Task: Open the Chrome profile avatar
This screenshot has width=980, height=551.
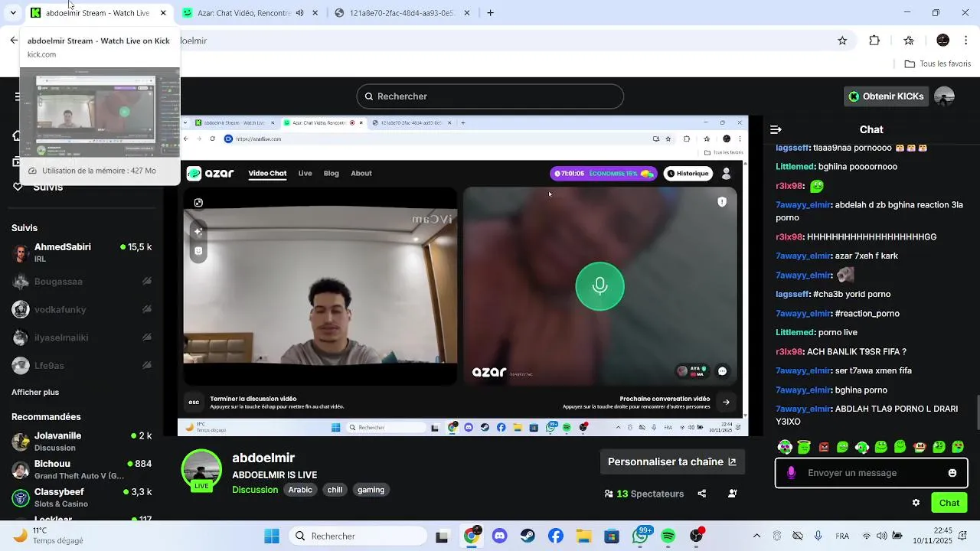Action: 943,41
